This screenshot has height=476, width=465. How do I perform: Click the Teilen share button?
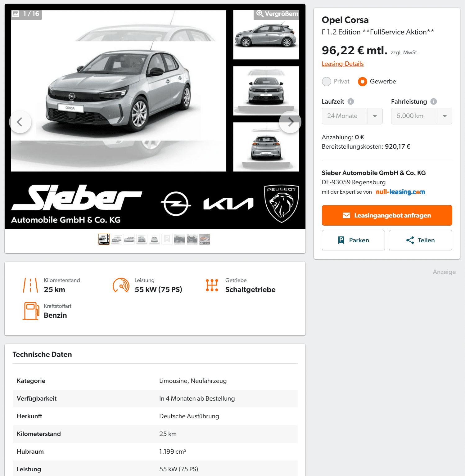click(421, 240)
